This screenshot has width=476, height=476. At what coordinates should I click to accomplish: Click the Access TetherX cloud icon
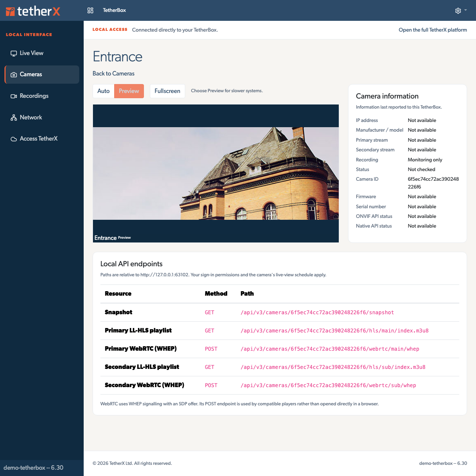pos(14,139)
